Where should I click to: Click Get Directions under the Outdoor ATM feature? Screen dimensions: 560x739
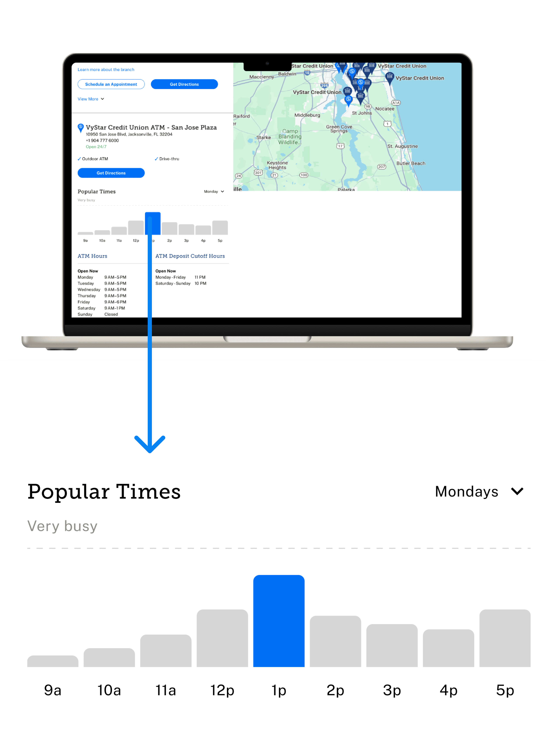(111, 173)
